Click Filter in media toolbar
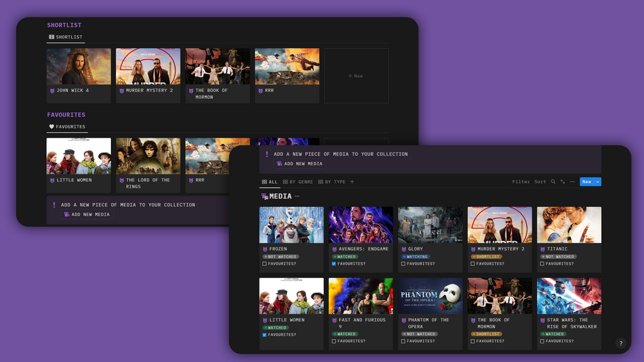The image size is (644, 362). pyautogui.click(x=521, y=182)
